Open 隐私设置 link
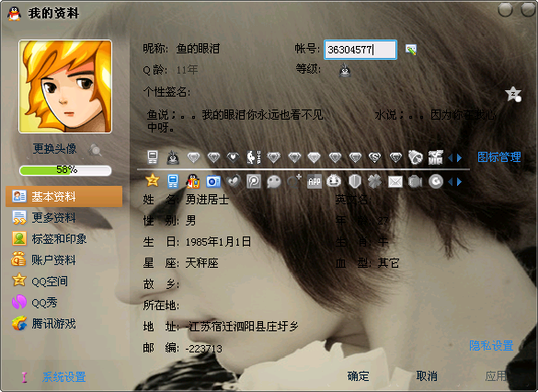Image resolution: width=538 pixels, height=392 pixels. click(491, 345)
